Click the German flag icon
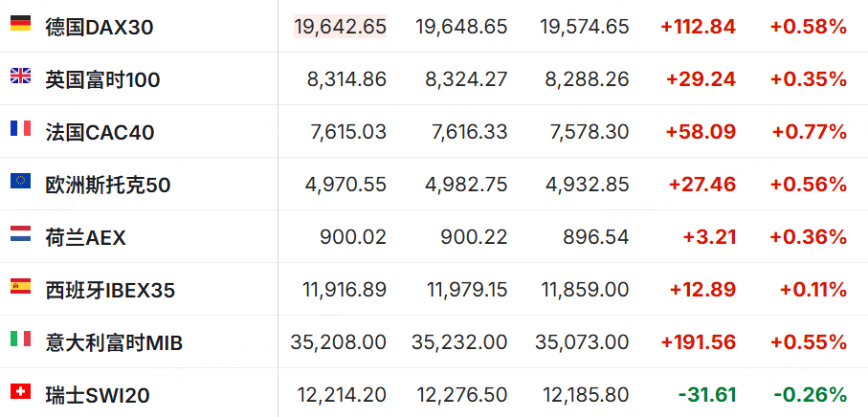 coord(20,23)
